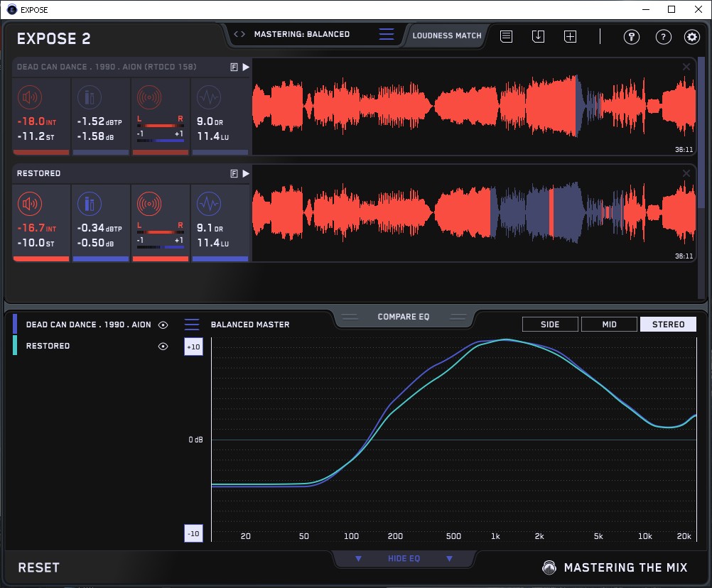The image size is (712, 588).
Task: Click the EXPOSE app icon in title bar
Action: tap(12, 9)
